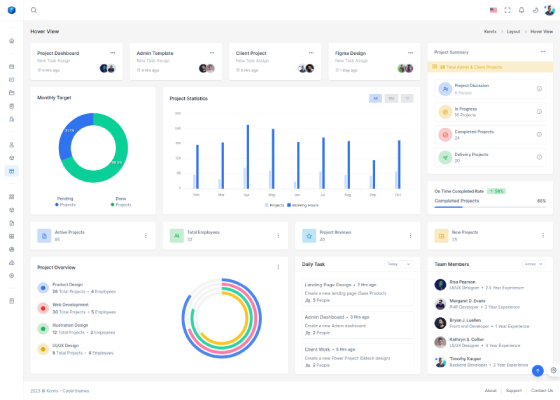Open the three-dot menu on Project Dashboard card
The image size is (560, 400).
tap(112, 53)
